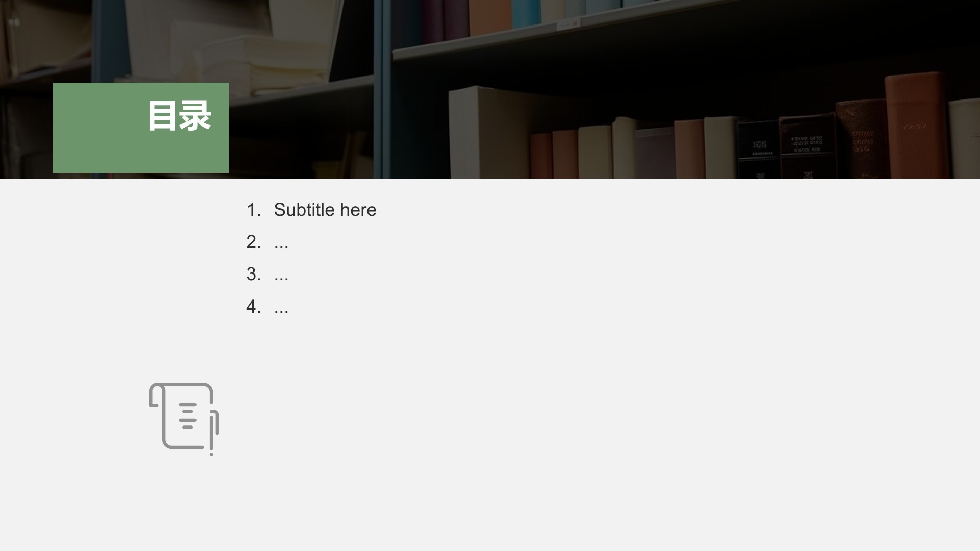
Task: Click the number 2 list marker
Action: [x=253, y=242]
